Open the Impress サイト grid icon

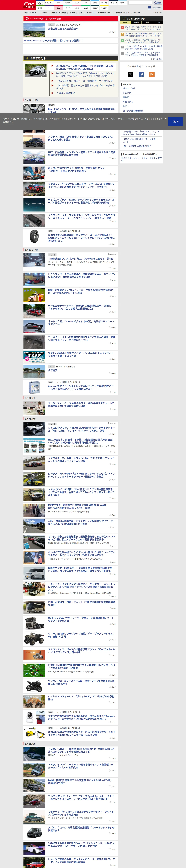(149, 8)
